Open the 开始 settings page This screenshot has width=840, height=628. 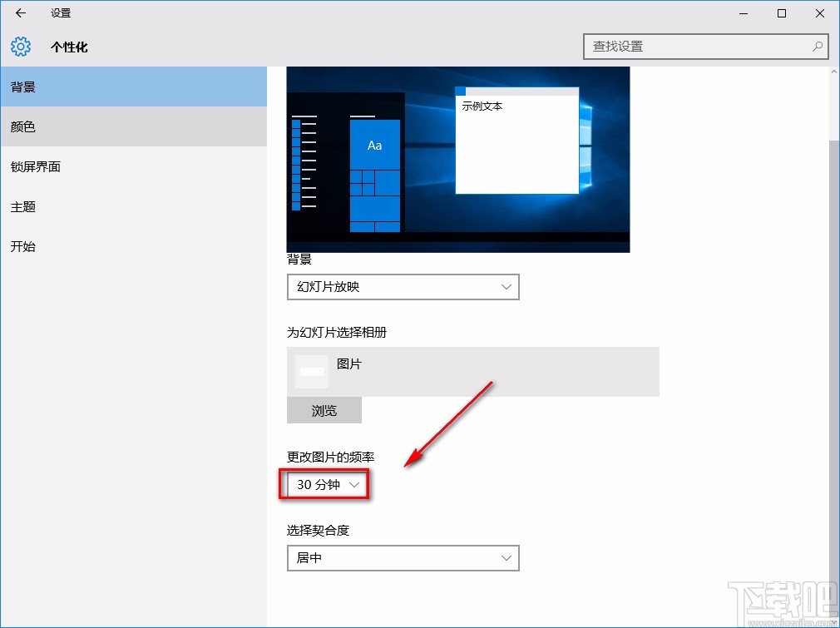(22, 246)
